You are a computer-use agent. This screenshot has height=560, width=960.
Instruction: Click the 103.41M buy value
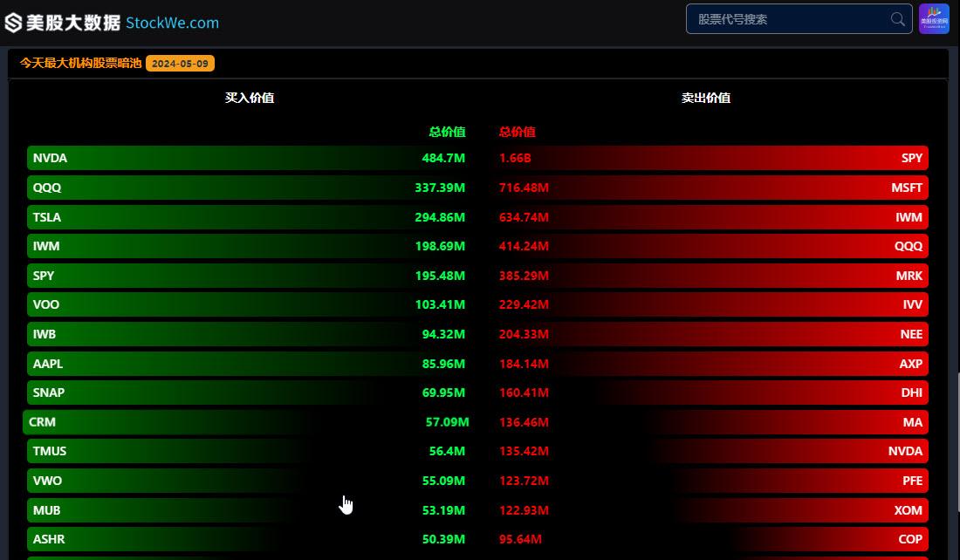440,304
